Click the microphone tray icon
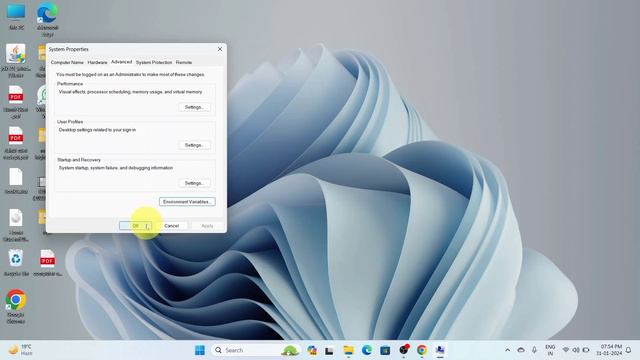Viewport: 640px width, 360px height. coord(534,350)
